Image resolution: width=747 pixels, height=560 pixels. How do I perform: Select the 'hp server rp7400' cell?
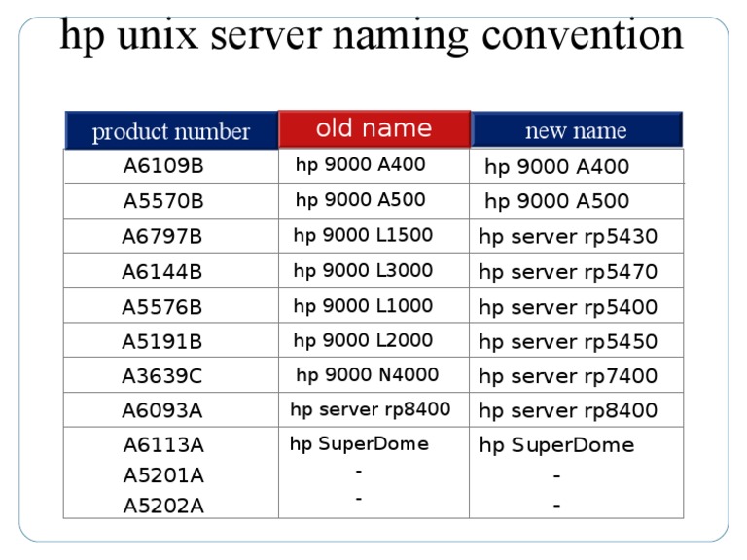click(568, 376)
